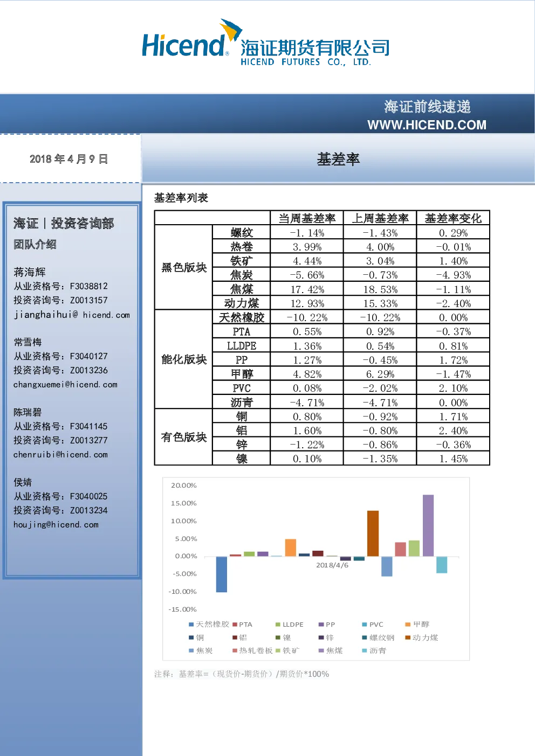Click the -4.93% table cell
535x756 pixels.
click(453, 275)
